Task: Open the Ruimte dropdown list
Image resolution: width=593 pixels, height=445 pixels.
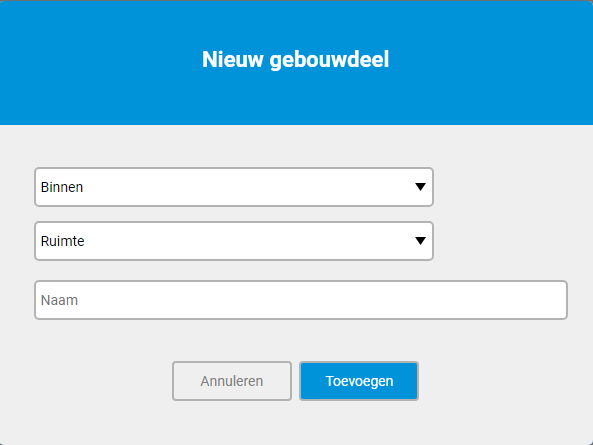Action: click(x=234, y=241)
